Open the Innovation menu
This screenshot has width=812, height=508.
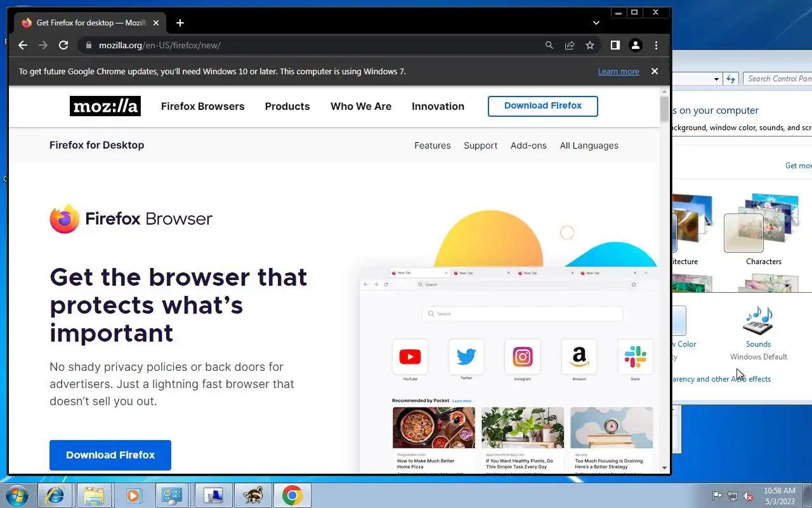(438, 106)
